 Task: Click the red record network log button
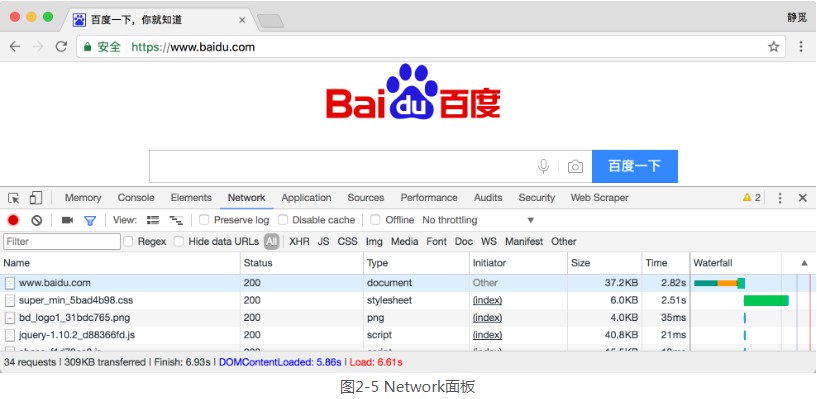click(x=13, y=220)
